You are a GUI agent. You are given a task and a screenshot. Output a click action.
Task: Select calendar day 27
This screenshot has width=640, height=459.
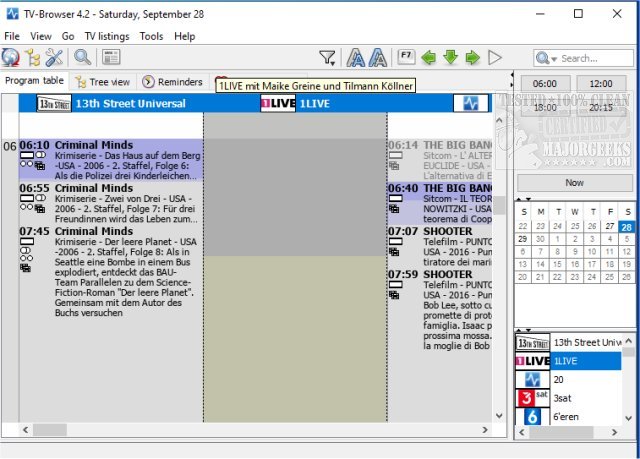(609, 226)
